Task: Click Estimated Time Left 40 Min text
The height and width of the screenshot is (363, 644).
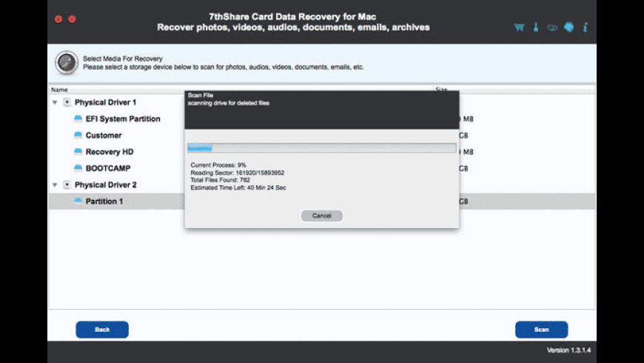Action: (238, 188)
